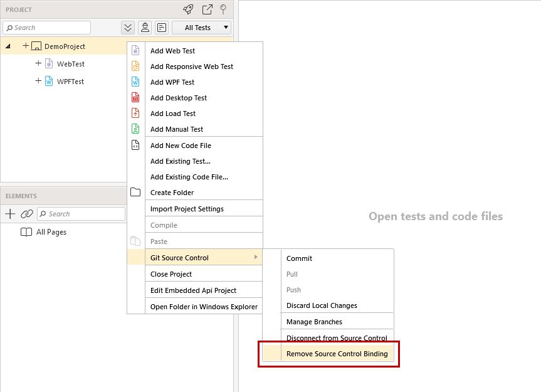Click the rocket icon in Project header
Image resolution: width=541 pixels, height=392 pixels.
(x=189, y=9)
